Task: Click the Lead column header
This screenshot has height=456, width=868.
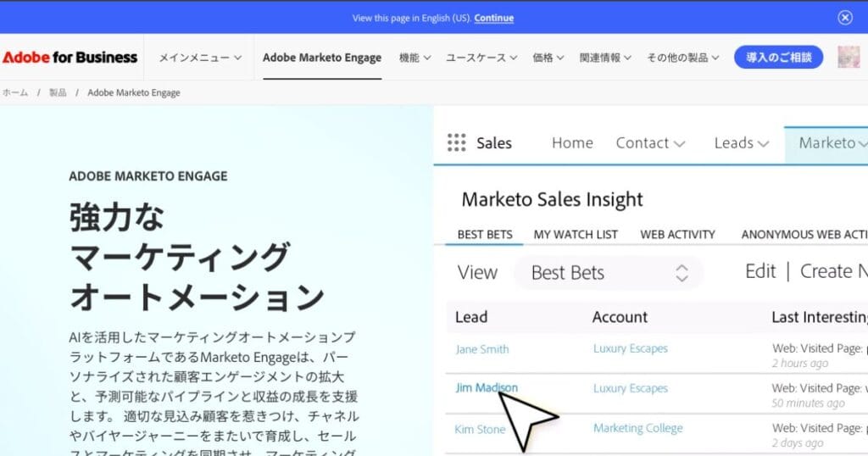Action: [471, 317]
